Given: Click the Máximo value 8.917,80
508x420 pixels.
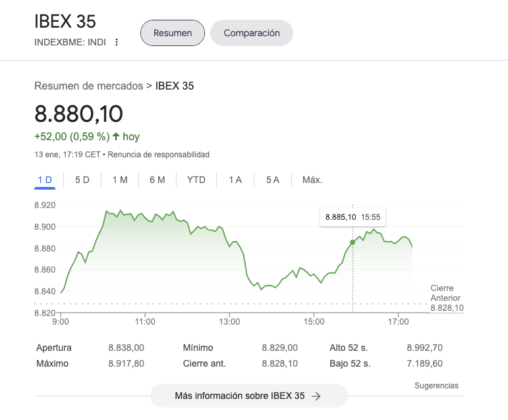Looking at the screenshot, I should tap(126, 363).
